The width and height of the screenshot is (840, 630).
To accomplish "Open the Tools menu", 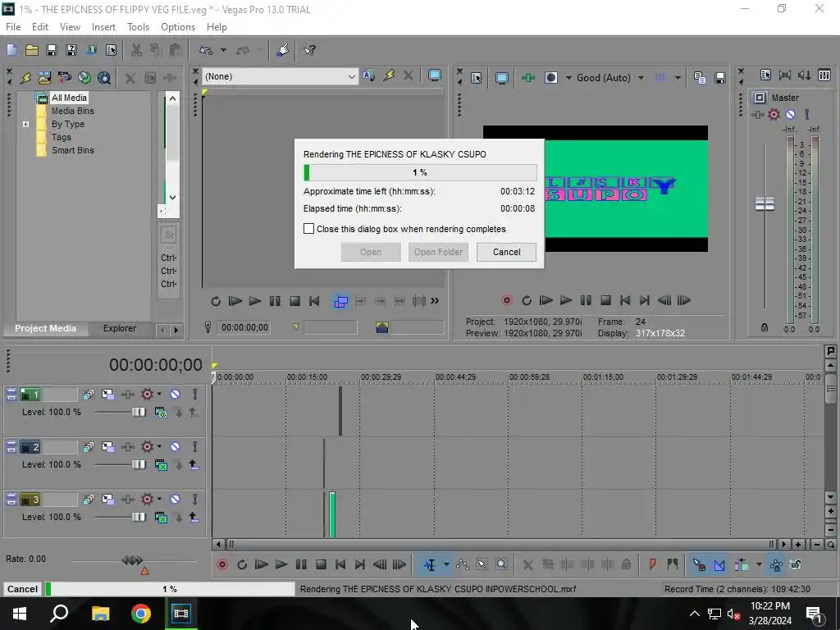I will click(x=138, y=27).
